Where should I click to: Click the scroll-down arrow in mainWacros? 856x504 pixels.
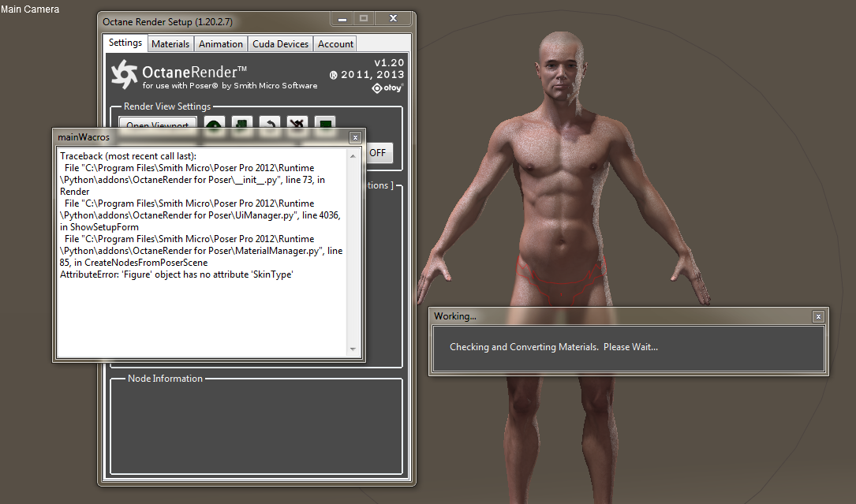(353, 349)
